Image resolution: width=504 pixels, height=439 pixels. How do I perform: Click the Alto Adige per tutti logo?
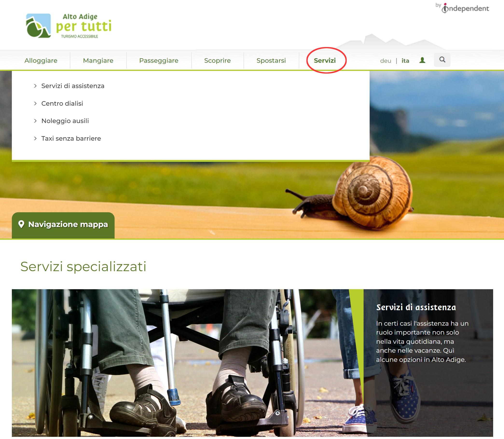click(x=69, y=26)
